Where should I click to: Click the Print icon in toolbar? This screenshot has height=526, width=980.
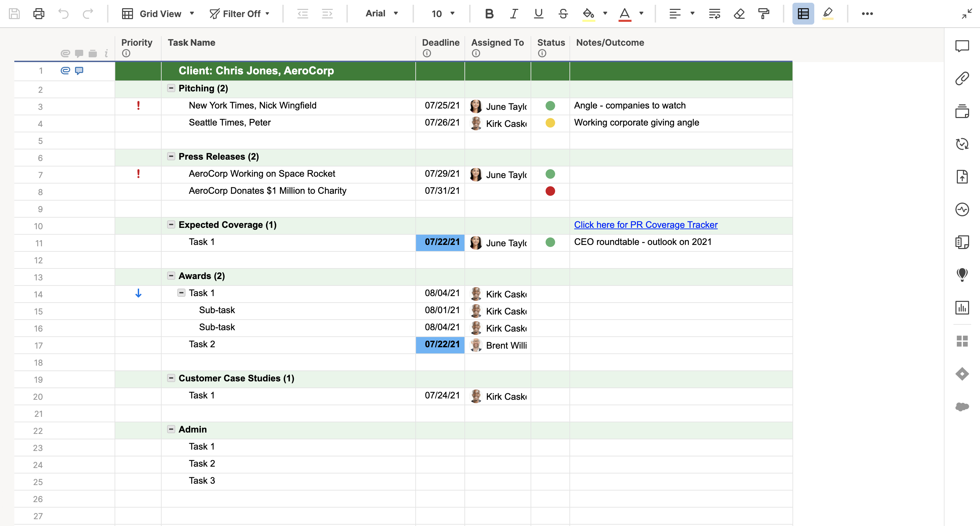[x=39, y=14]
